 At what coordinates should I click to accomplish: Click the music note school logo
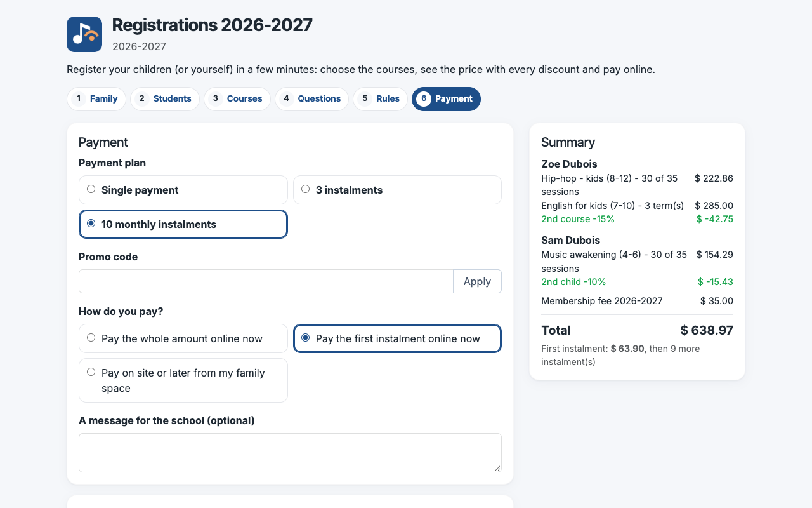point(84,34)
